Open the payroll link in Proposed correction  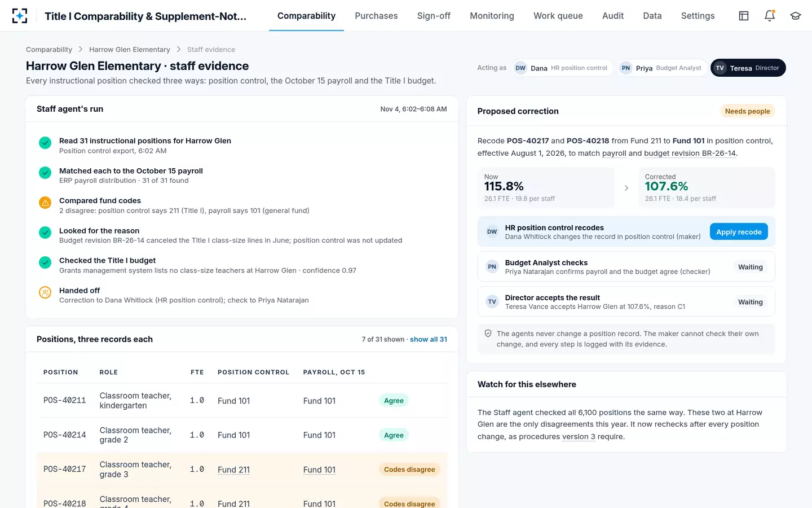tap(614, 153)
